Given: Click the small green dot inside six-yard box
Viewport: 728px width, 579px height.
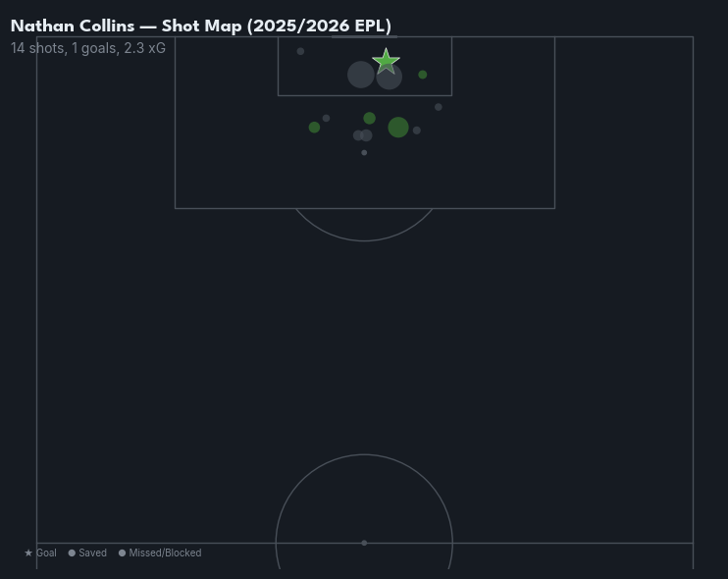Looking at the screenshot, I should [x=423, y=75].
